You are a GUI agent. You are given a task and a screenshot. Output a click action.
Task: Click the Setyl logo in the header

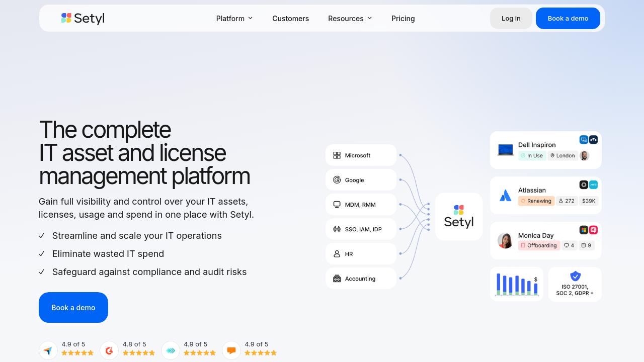(x=83, y=19)
